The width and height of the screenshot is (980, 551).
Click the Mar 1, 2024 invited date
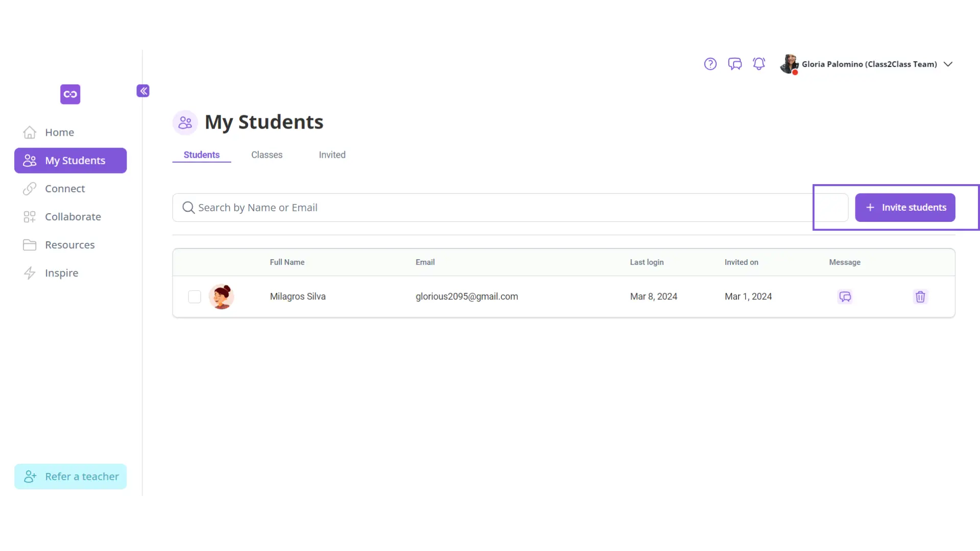(748, 296)
